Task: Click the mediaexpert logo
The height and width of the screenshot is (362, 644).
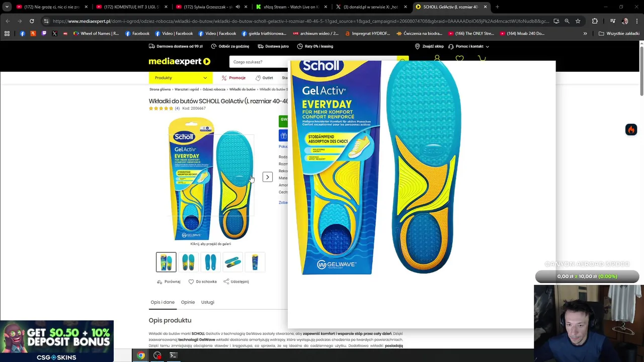Action: [x=179, y=61]
